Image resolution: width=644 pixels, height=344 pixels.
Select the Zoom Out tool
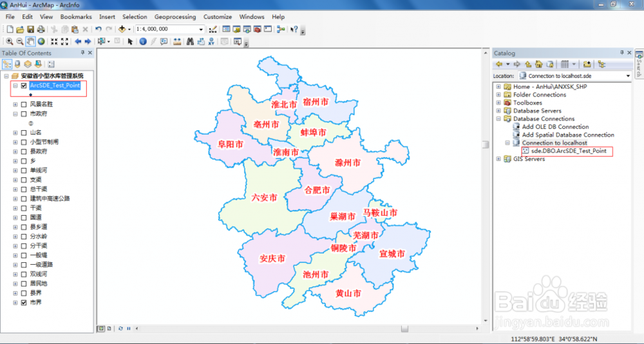click(x=20, y=41)
